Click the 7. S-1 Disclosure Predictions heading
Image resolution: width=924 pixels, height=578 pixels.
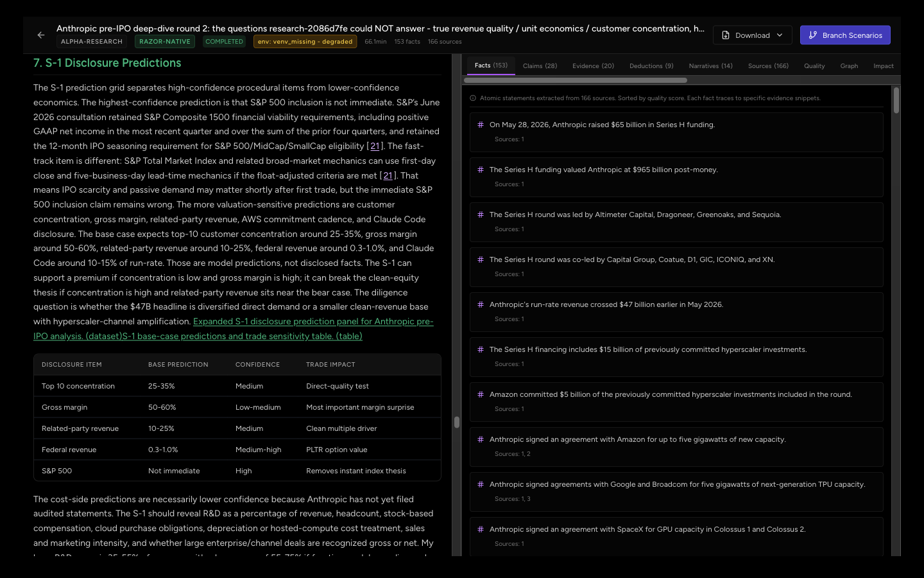(107, 63)
